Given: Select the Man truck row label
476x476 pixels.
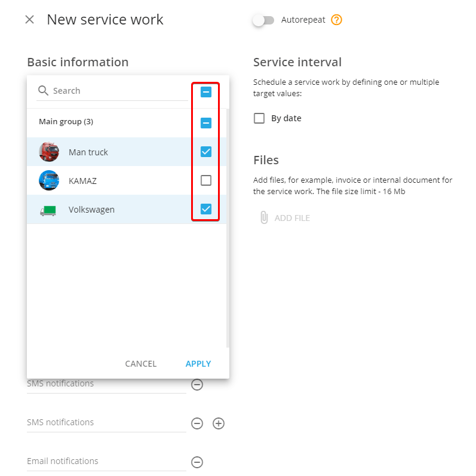Looking at the screenshot, I should click(x=88, y=152).
